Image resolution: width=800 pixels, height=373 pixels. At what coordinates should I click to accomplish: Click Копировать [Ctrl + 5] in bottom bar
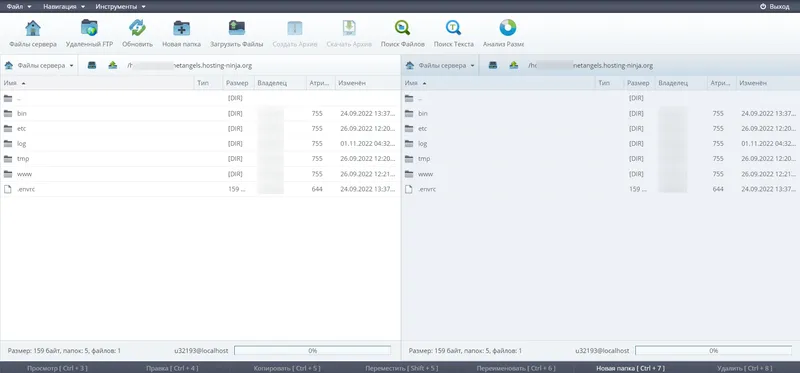pos(287,368)
